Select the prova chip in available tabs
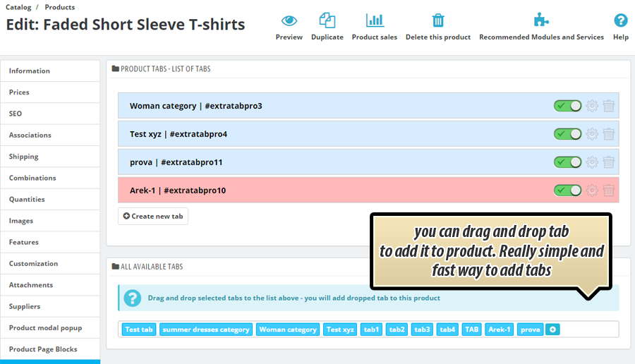 tap(531, 329)
